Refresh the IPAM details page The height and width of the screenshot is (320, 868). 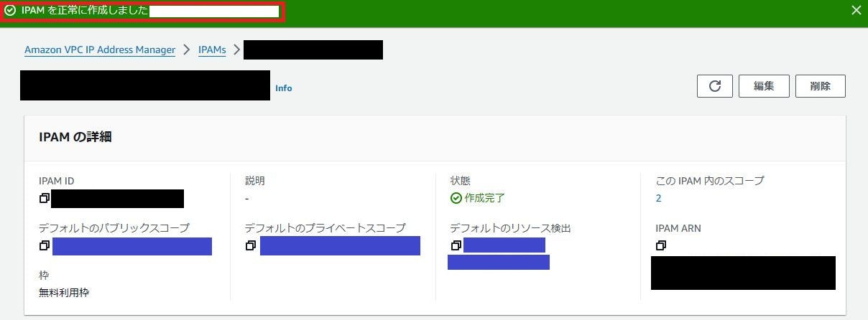[x=715, y=86]
